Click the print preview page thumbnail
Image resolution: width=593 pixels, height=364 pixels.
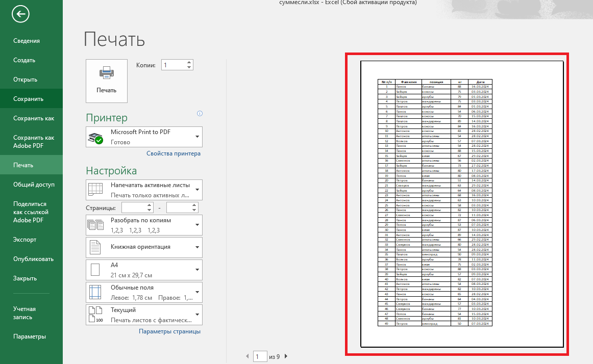pyautogui.click(x=462, y=204)
